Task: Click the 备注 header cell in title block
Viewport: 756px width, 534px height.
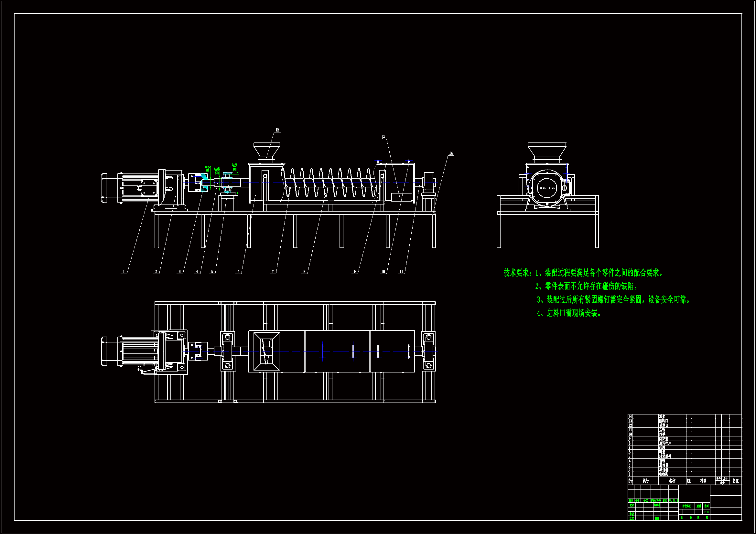Action: 736,481
